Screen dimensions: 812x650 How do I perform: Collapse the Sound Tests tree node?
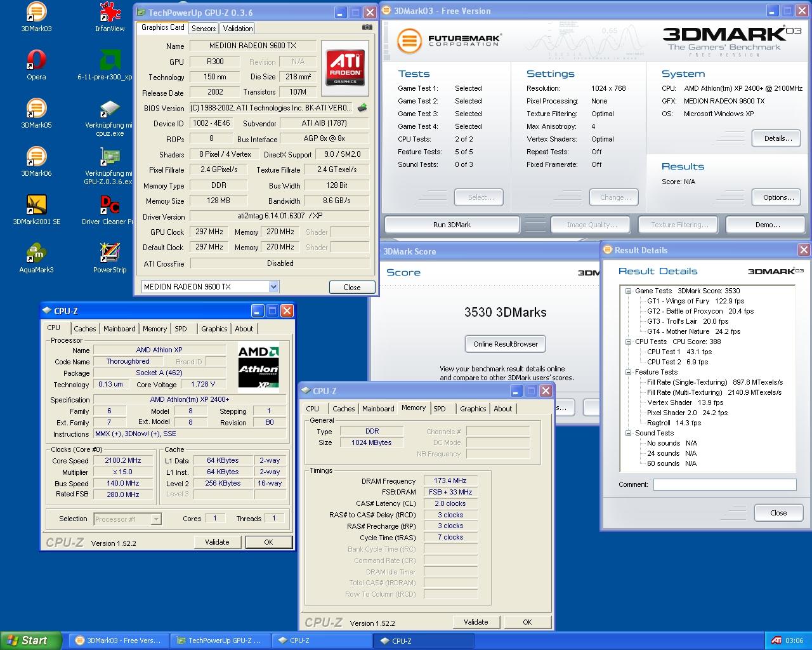tap(627, 433)
